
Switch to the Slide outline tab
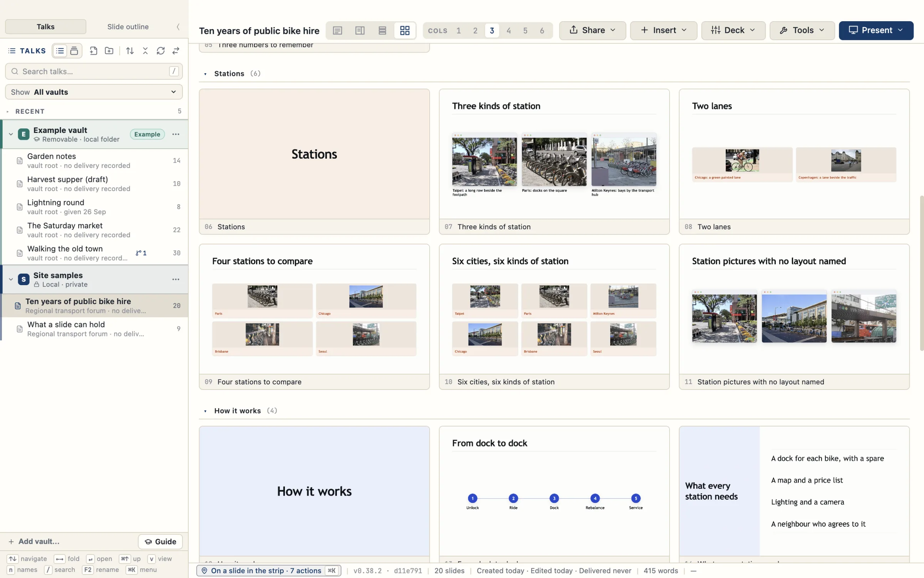pyautogui.click(x=128, y=27)
